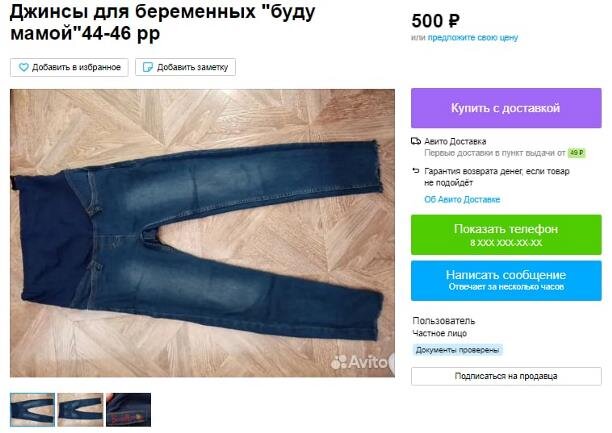The height and width of the screenshot is (433, 612).
Task: Click the Авито Доставка truck icon
Action: point(416,141)
